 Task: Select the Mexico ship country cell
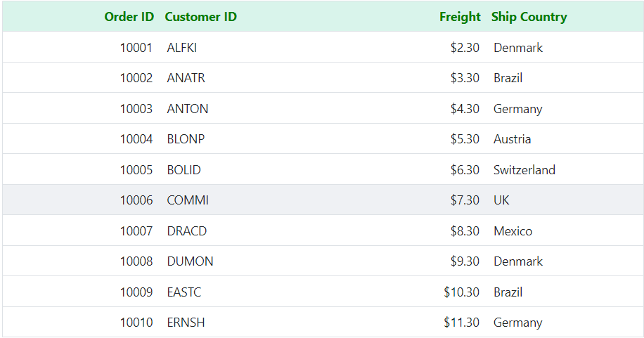[513, 230]
